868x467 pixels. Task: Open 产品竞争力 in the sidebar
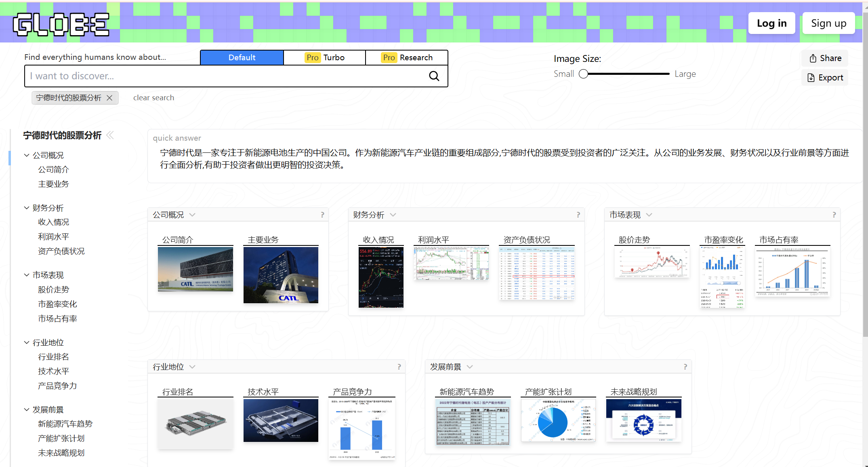pos(57,386)
